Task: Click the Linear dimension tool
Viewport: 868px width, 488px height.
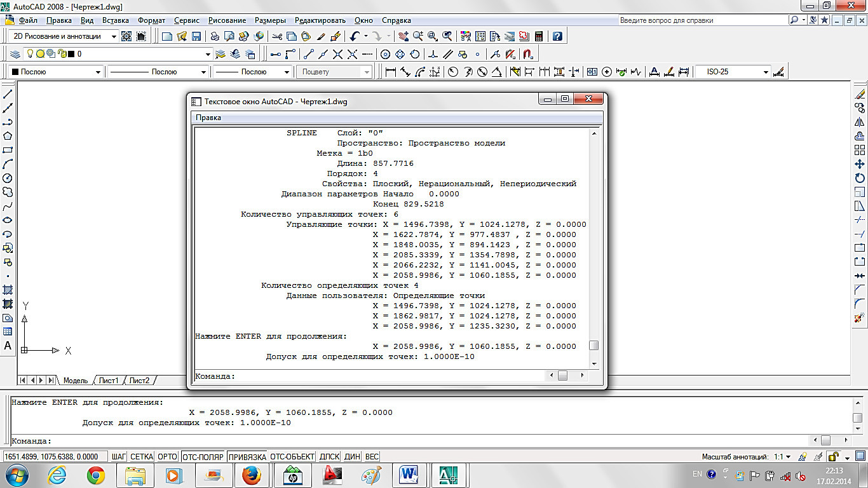Action: tap(391, 72)
